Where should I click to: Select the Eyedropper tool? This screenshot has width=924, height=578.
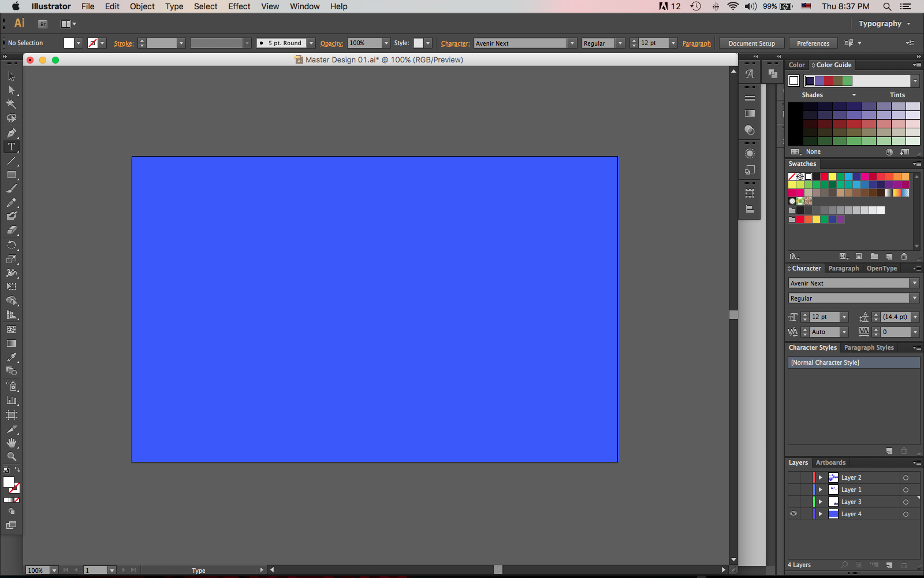click(x=11, y=357)
